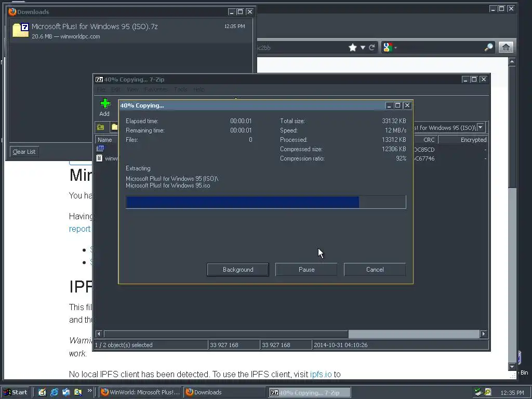
Task: Open Firefox address bar history dropdown arrow
Action: point(363,47)
